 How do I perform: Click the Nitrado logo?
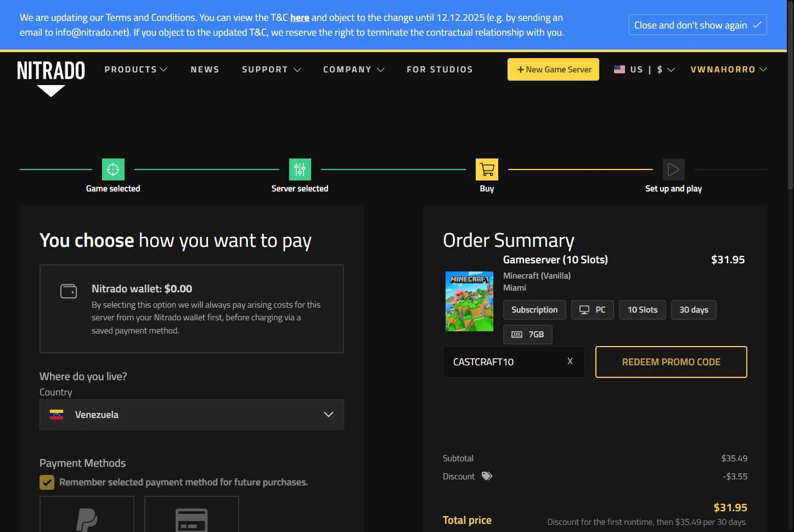pyautogui.click(x=51, y=78)
